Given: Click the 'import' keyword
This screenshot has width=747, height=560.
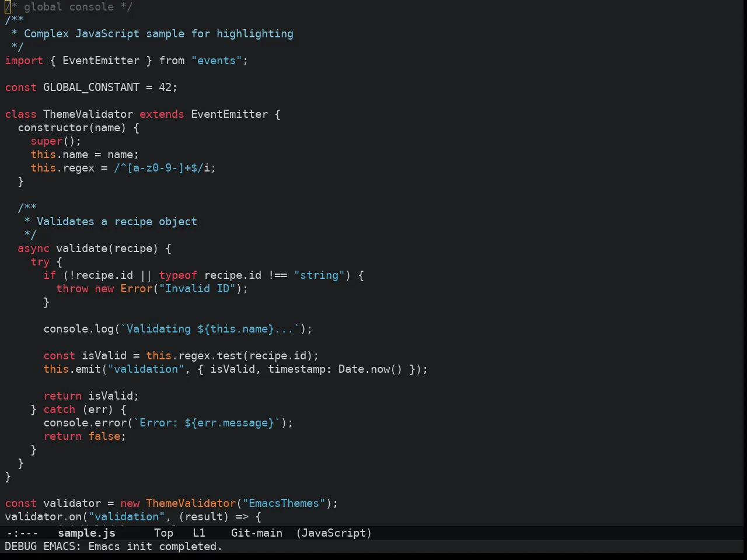Looking at the screenshot, I should pyautogui.click(x=24, y=61).
